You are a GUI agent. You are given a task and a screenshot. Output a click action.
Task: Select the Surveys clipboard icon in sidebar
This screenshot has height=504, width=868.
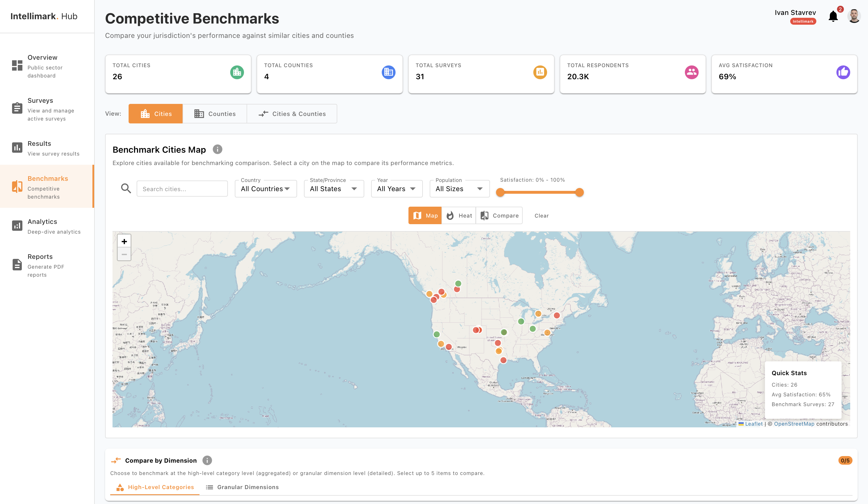(x=17, y=108)
